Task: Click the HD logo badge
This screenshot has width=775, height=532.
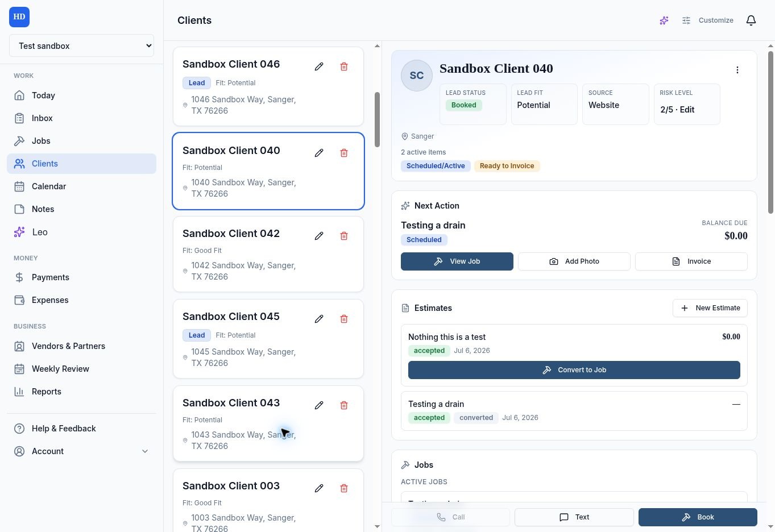Action: (x=19, y=17)
